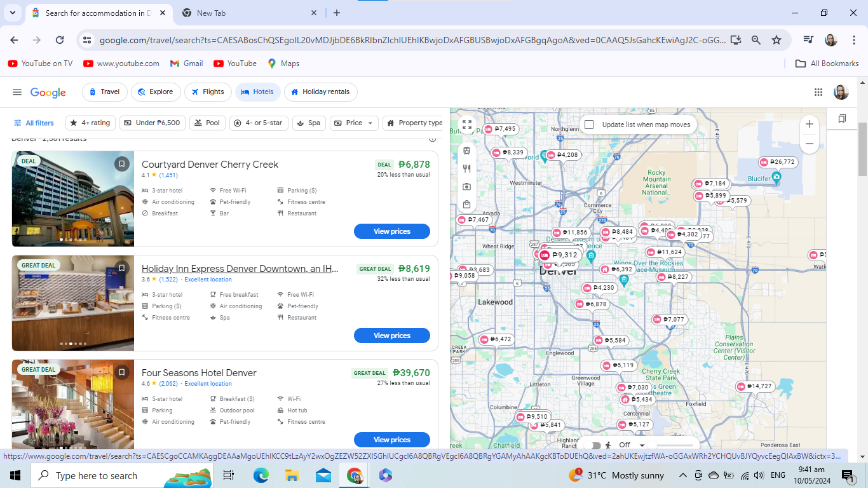Open Chrome's zoom magnifier in the address bar
868x488 pixels.
click(756, 40)
